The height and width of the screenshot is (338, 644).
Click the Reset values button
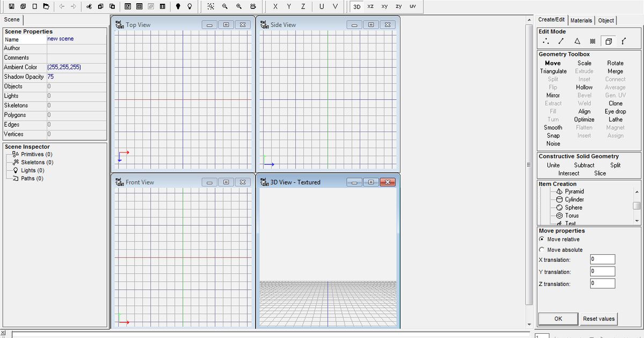coord(599,319)
